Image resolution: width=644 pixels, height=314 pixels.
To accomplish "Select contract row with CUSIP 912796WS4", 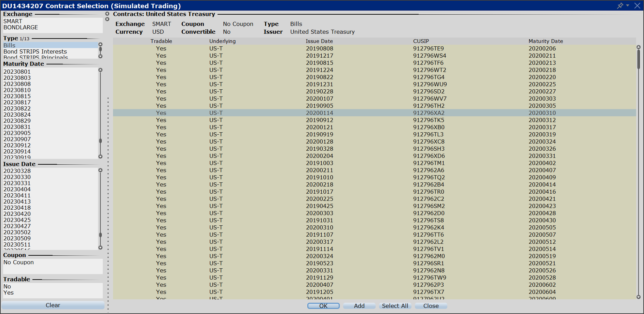I will tap(374, 56).
